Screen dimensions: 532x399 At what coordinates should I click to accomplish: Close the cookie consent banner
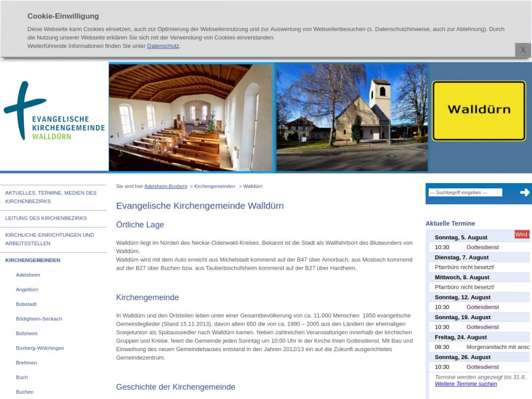coord(522,50)
